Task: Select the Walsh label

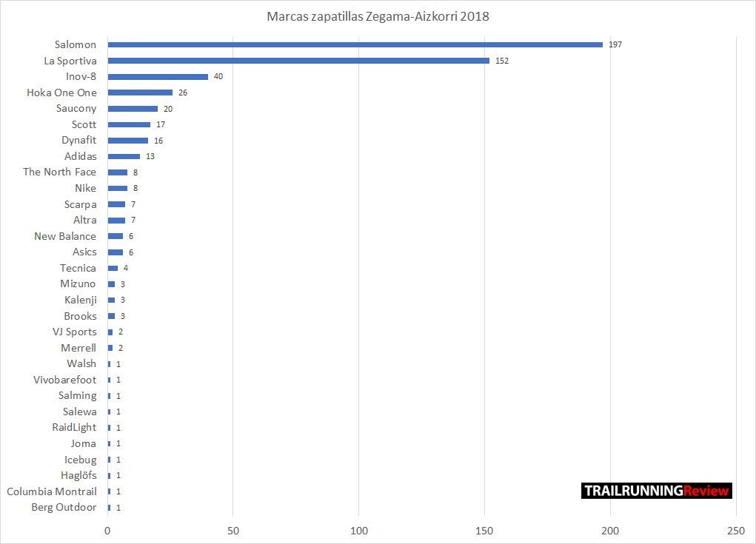Action: coord(81,364)
